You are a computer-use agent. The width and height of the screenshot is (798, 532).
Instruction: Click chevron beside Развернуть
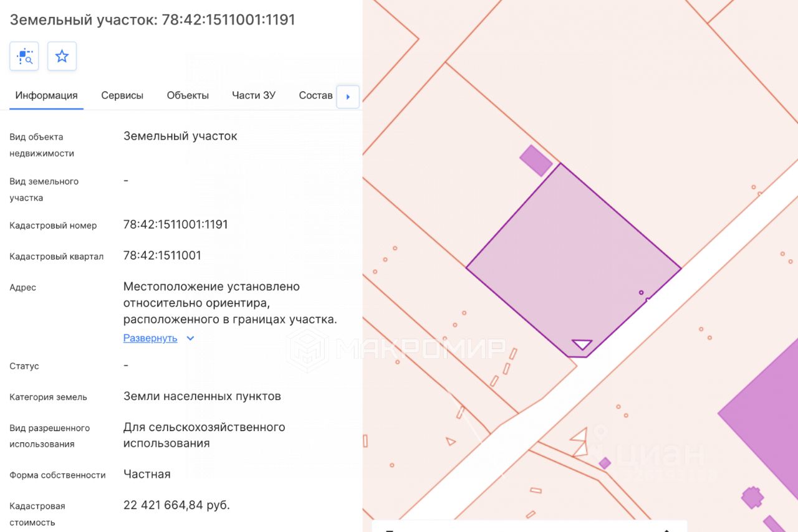coord(191,338)
